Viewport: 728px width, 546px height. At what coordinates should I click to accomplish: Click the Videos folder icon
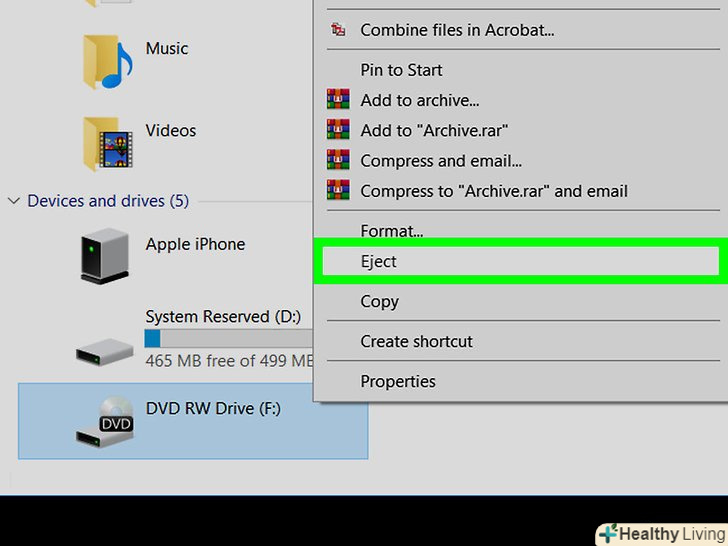(x=108, y=144)
